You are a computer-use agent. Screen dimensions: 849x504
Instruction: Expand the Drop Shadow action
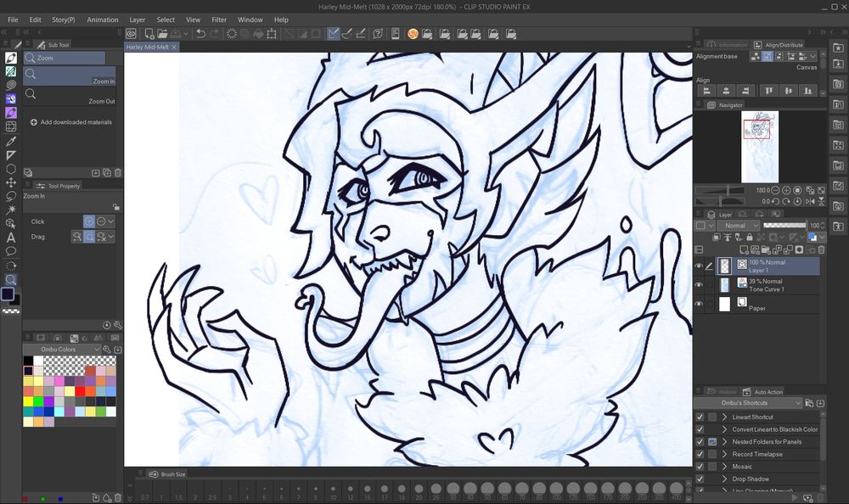(724, 479)
